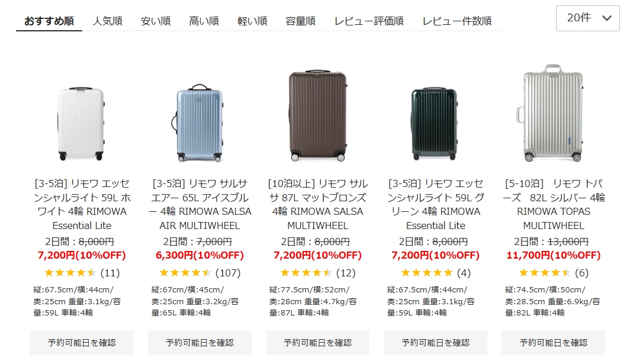Check availability for white Essential Lite 59L

82,343
